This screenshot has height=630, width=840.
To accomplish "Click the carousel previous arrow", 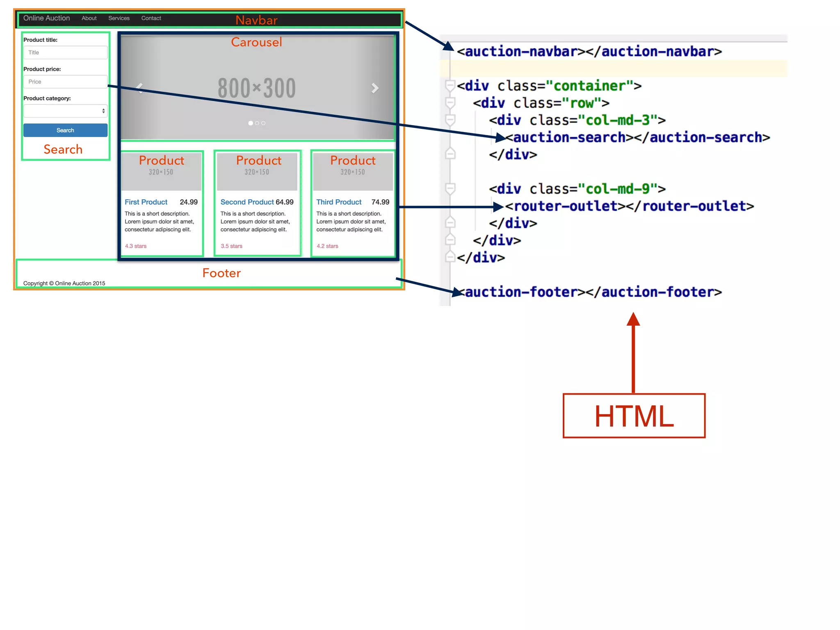I will (140, 88).
